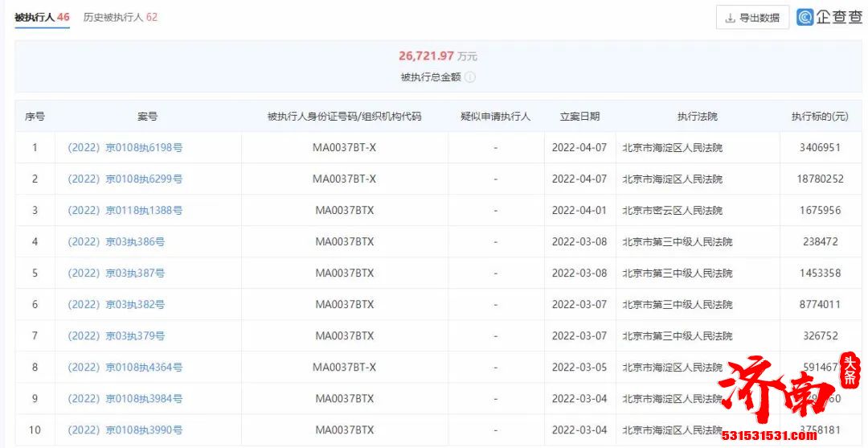Open case (2022) 京03执379号
Screen dimensions: 868x448
117,336
